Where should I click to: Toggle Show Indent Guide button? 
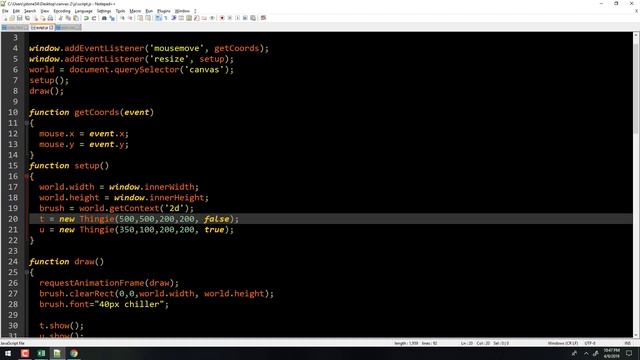click(x=173, y=18)
